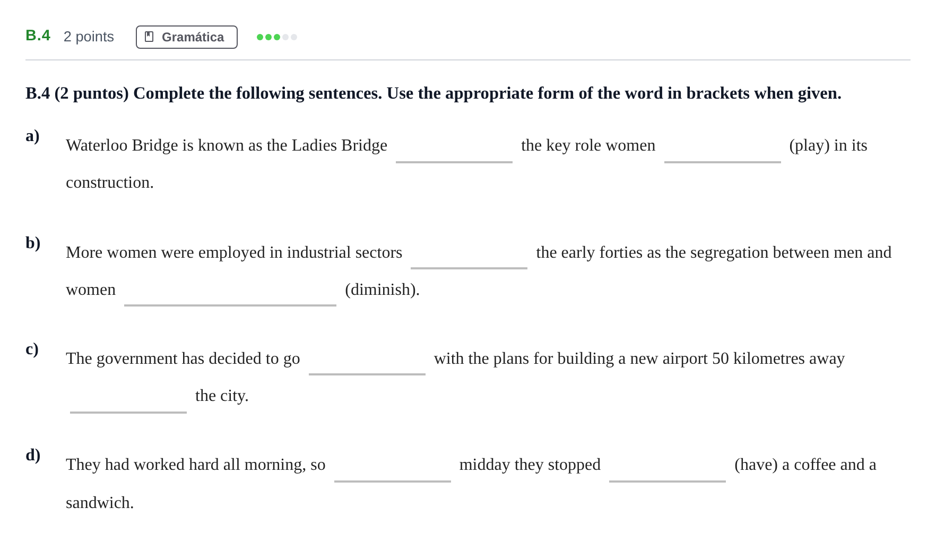Image resolution: width=936 pixels, height=560 pixels.
Task: Click the last grey difficulty dot
Action: 294,37
